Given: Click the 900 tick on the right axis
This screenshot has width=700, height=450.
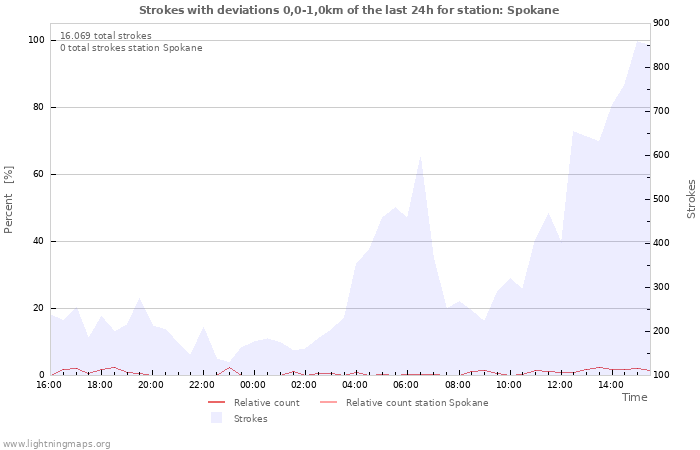Looking at the screenshot, I should (663, 23).
